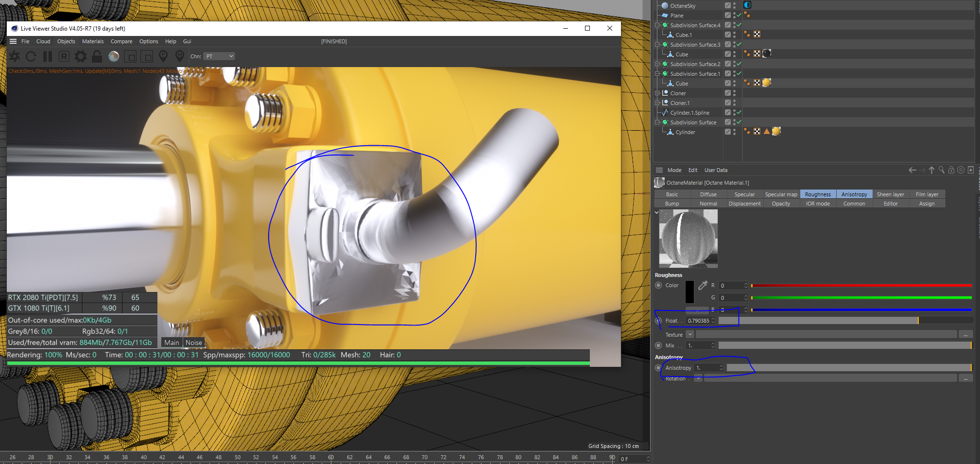980x464 pixels.
Task: Open the User Data menu
Action: tap(716, 170)
